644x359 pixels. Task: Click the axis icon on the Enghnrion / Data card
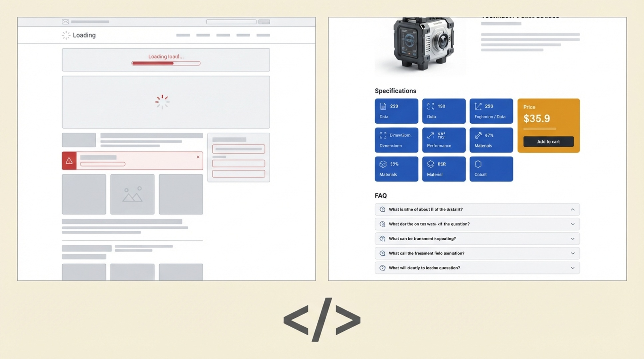[x=478, y=106]
